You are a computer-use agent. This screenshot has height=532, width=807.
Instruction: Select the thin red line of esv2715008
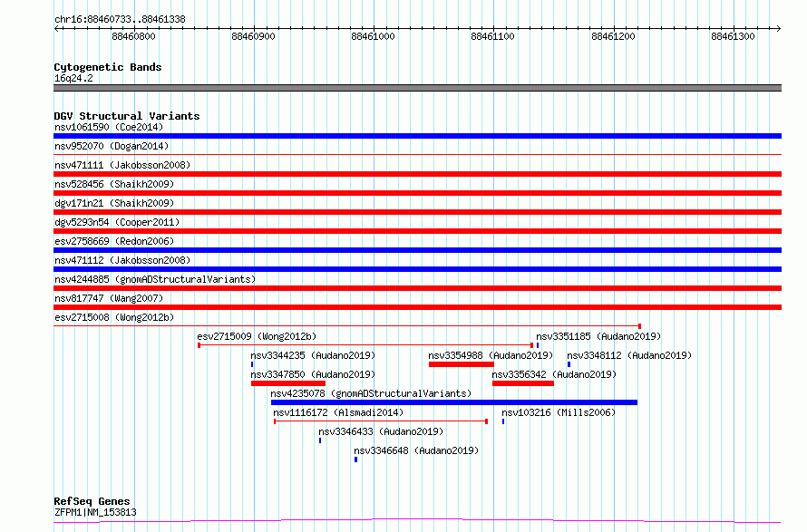pos(347,326)
